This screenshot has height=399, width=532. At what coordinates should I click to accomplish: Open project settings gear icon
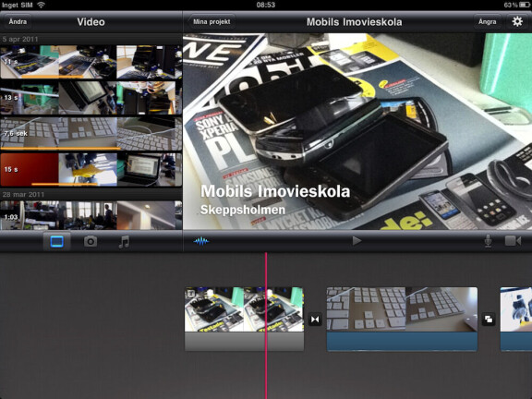(516, 22)
